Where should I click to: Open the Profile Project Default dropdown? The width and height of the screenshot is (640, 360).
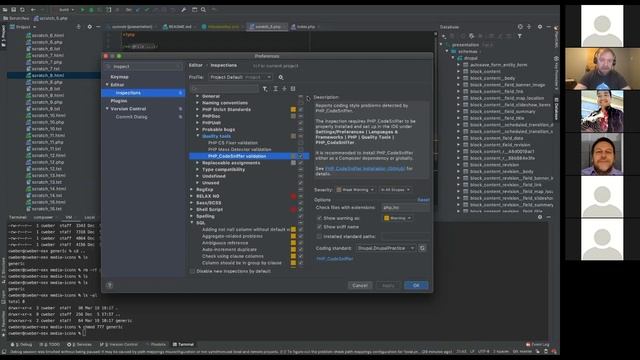point(240,77)
